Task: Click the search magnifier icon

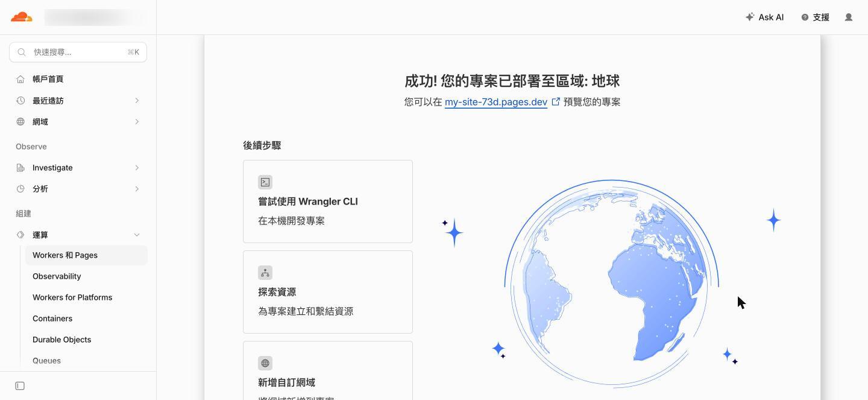Action: tap(22, 52)
